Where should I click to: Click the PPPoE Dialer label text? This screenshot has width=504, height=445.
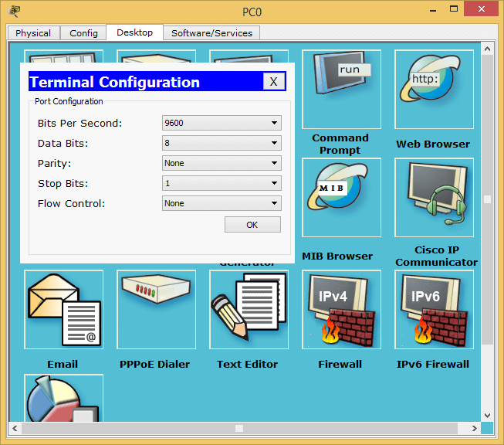pos(154,364)
